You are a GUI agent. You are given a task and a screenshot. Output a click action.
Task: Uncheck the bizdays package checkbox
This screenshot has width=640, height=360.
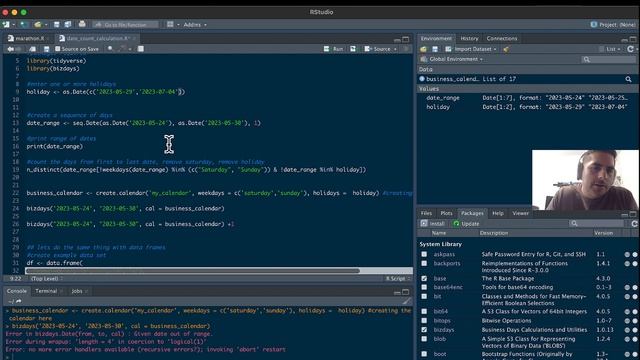424,330
